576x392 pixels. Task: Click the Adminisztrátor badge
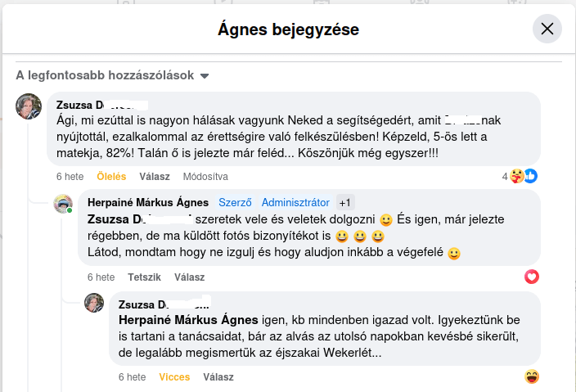[295, 202]
